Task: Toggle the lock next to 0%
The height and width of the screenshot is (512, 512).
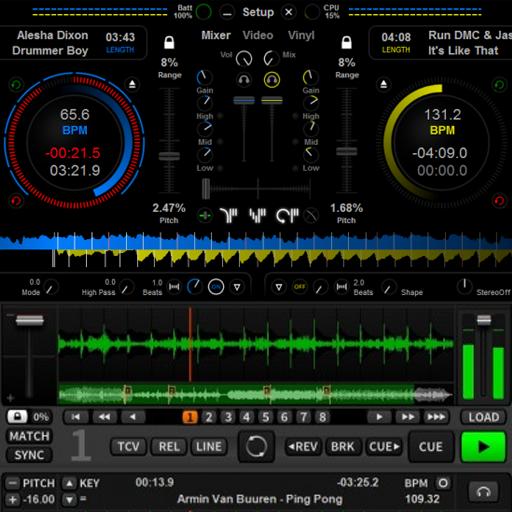Action: [x=17, y=417]
